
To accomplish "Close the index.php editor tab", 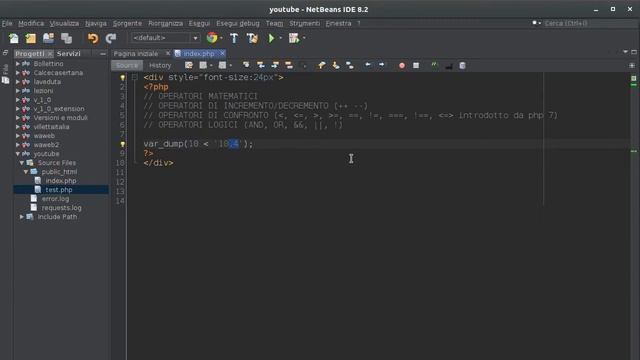I will (222, 53).
